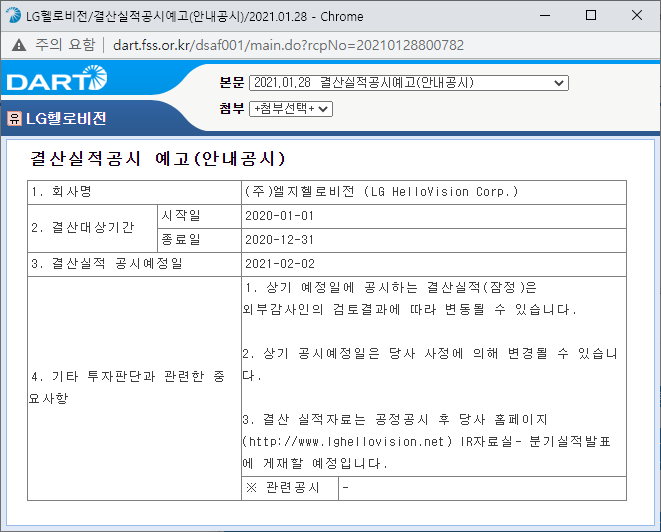Maximize the Chrome window
Viewport: 661px width, 532px height.
pyautogui.click(x=591, y=16)
